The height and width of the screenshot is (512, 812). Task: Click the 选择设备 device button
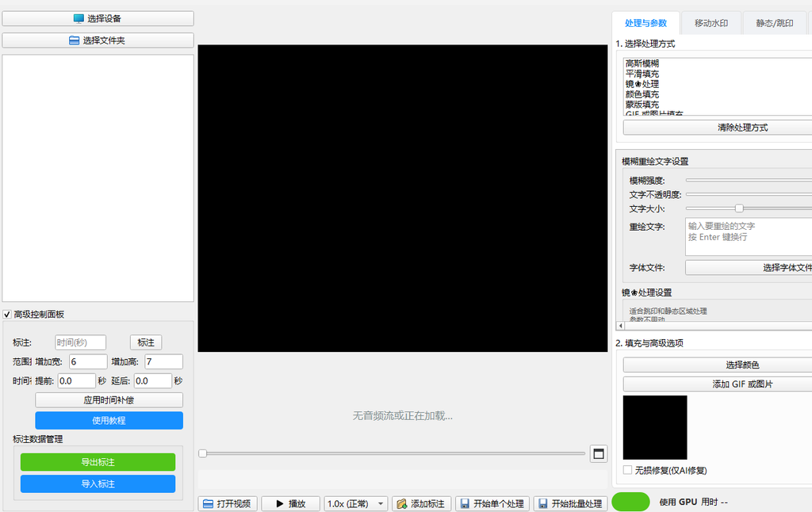tap(98, 19)
